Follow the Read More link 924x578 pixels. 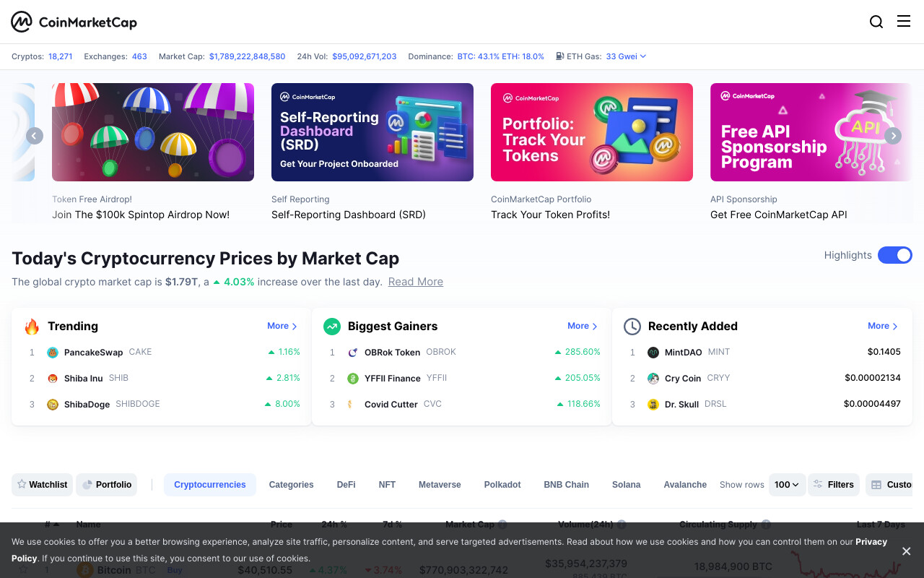(416, 282)
